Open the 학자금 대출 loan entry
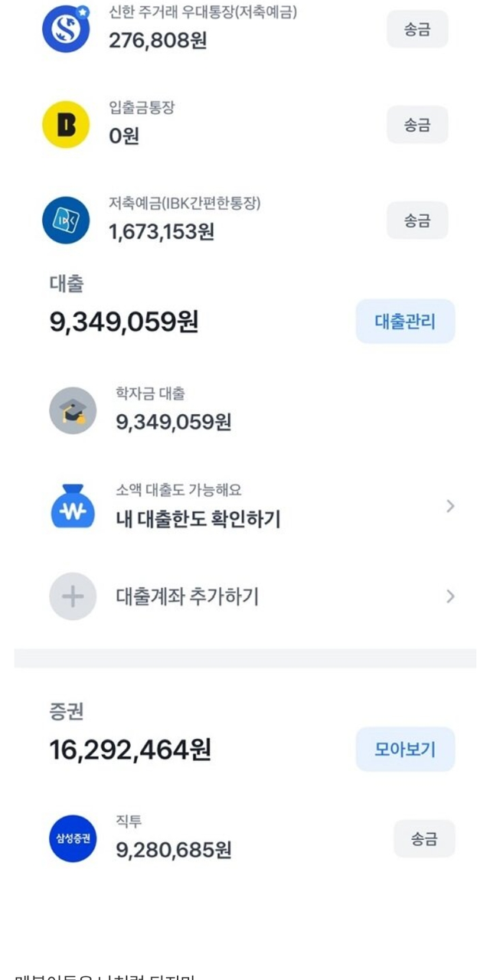 (173, 411)
